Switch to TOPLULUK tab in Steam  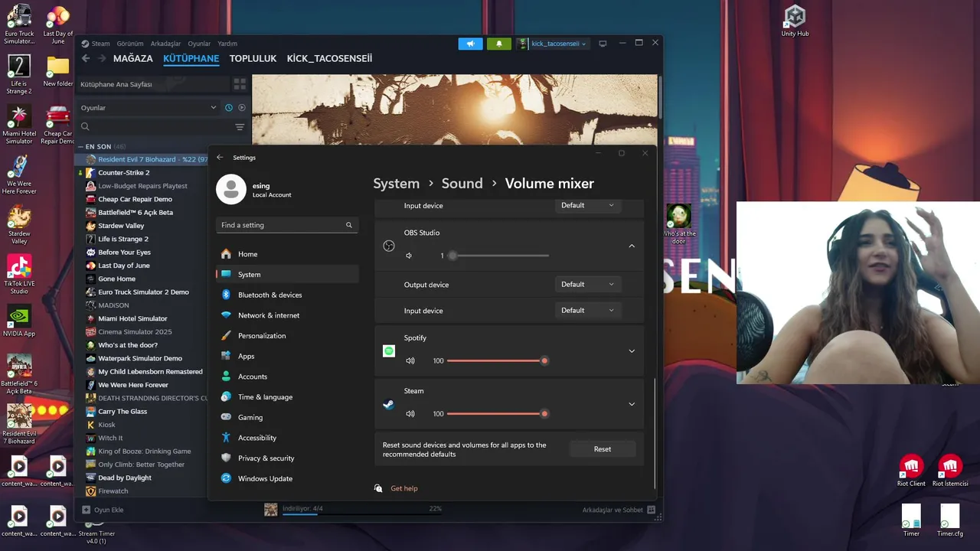253,58
